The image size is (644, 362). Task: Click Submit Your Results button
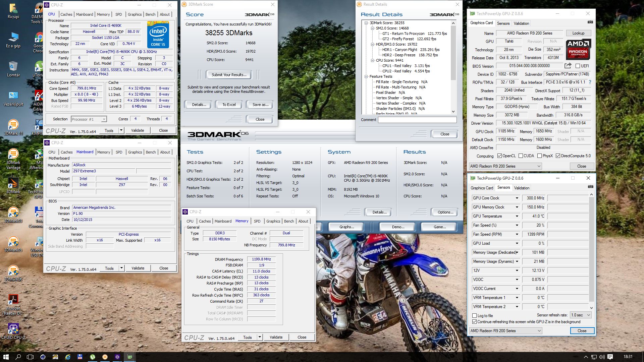[x=229, y=75]
